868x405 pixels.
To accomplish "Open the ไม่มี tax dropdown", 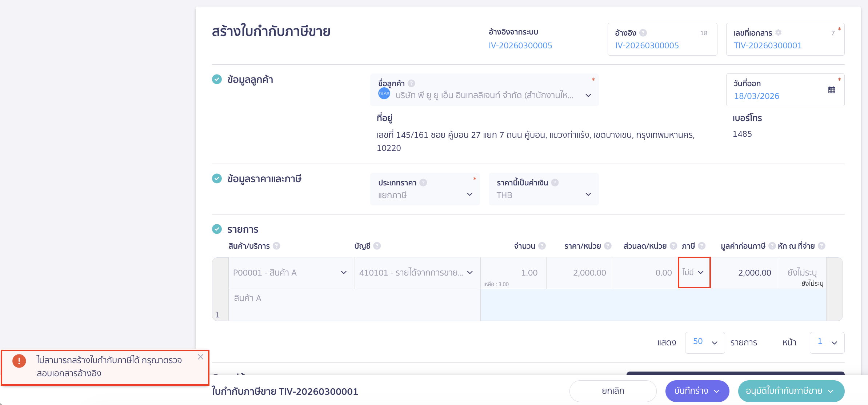I will [694, 272].
